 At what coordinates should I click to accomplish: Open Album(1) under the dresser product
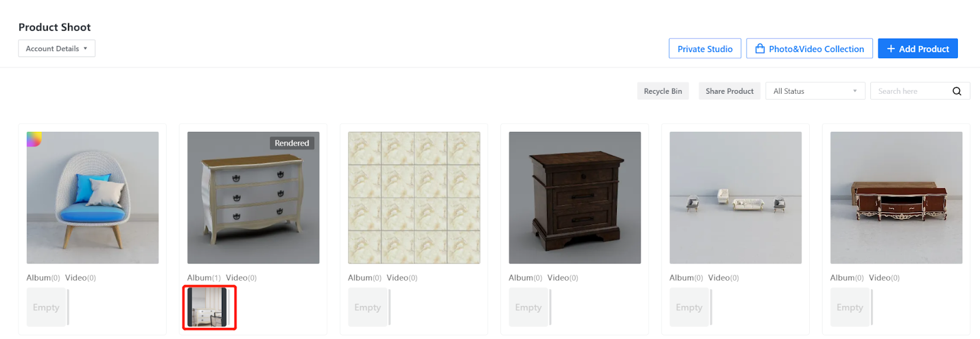coord(204,278)
